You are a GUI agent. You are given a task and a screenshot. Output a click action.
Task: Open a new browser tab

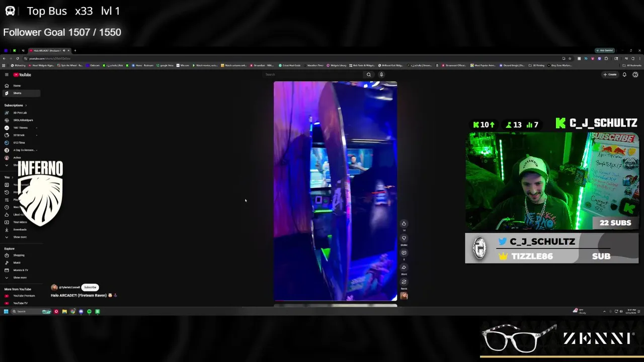(75, 50)
